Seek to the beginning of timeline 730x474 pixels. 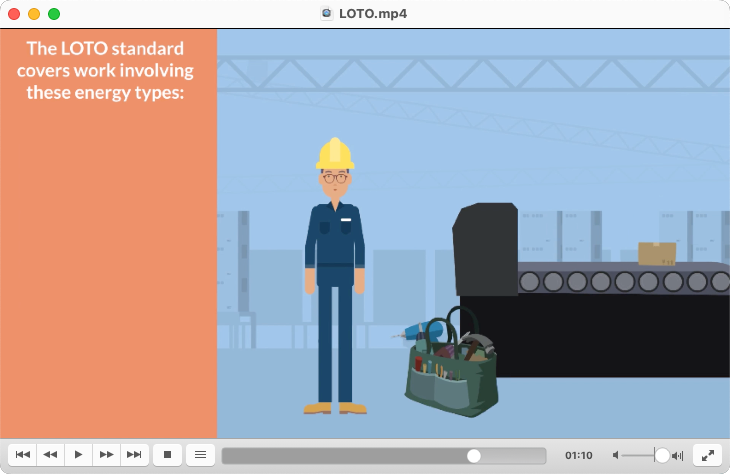click(226, 455)
